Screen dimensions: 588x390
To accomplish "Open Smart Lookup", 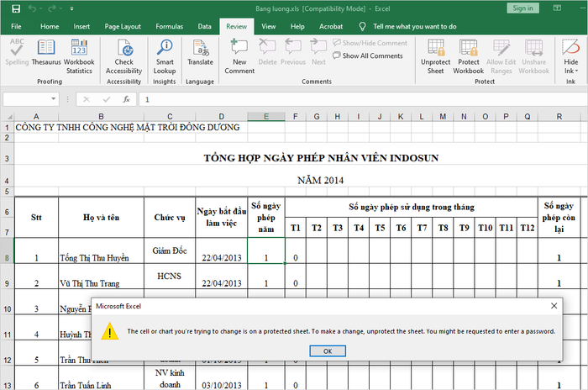I will 165,56.
